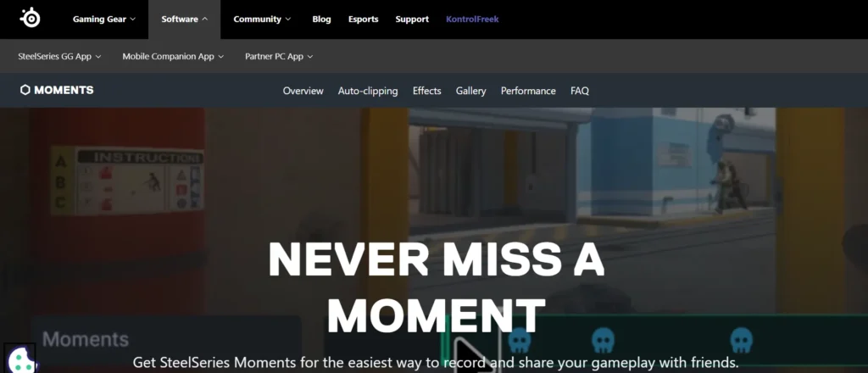Visit the KontrolFreek link
The width and height of the screenshot is (868, 373).
pos(472,19)
